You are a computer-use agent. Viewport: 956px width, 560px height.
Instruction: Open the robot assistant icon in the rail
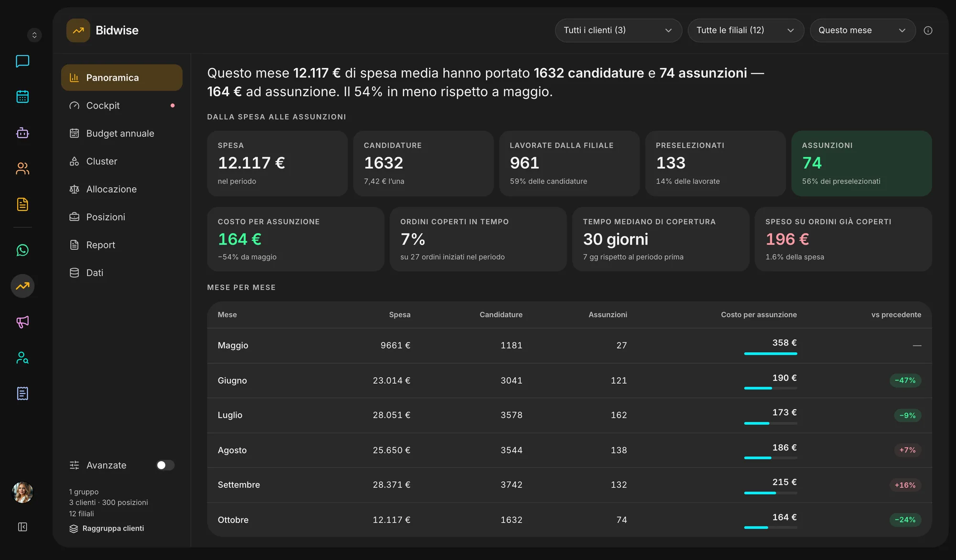(x=22, y=133)
